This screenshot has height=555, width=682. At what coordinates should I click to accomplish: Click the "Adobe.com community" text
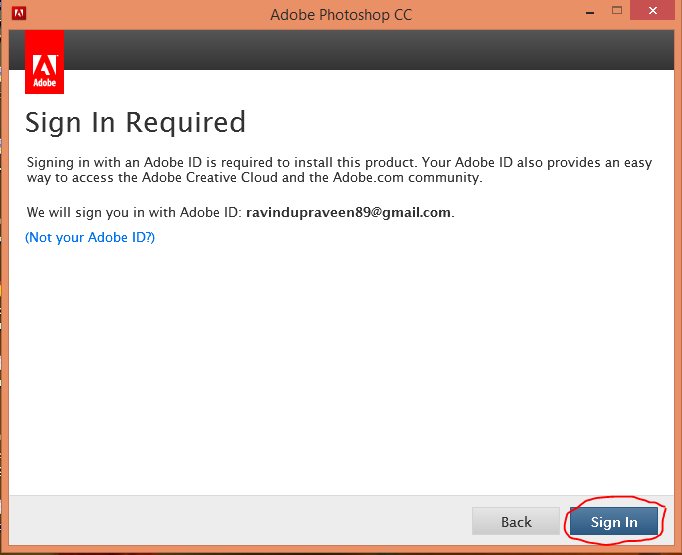pyautogui.click(x=407, y=177)
